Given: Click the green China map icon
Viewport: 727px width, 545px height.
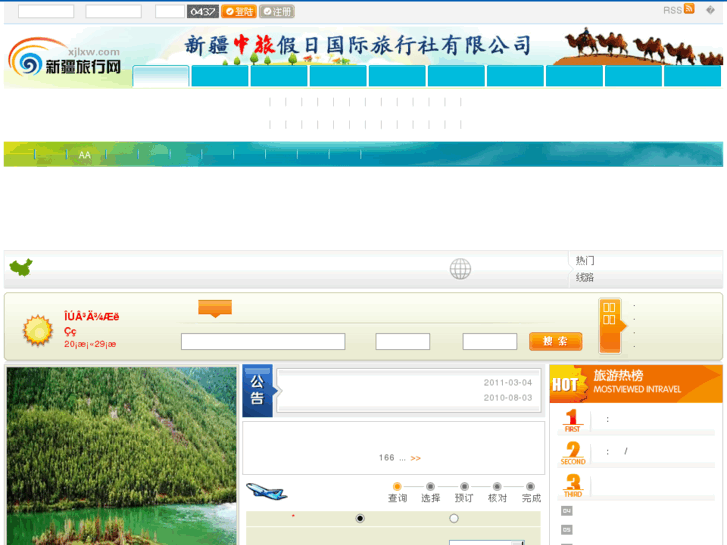Looking at the screenshot, I should click(21, 268).
